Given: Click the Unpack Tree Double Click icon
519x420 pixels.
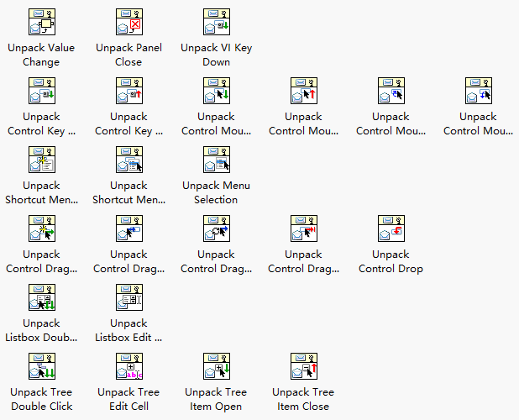Looking at the screenshot, I should tap(42, 366).
